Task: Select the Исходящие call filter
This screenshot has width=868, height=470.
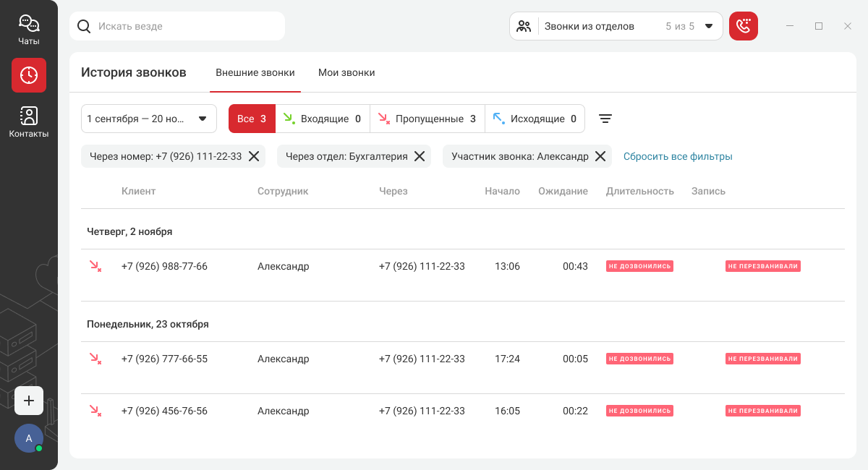Action: [535, 119]
